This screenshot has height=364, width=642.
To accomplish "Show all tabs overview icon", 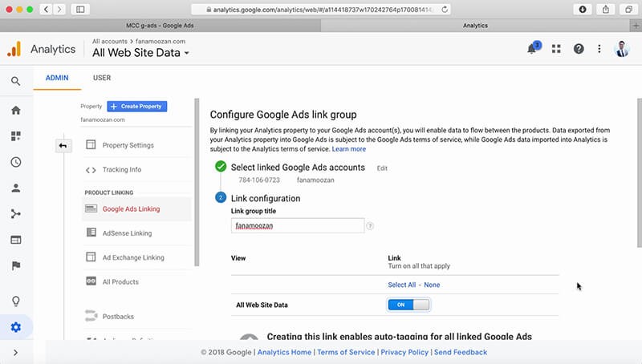I will [629, 10].
